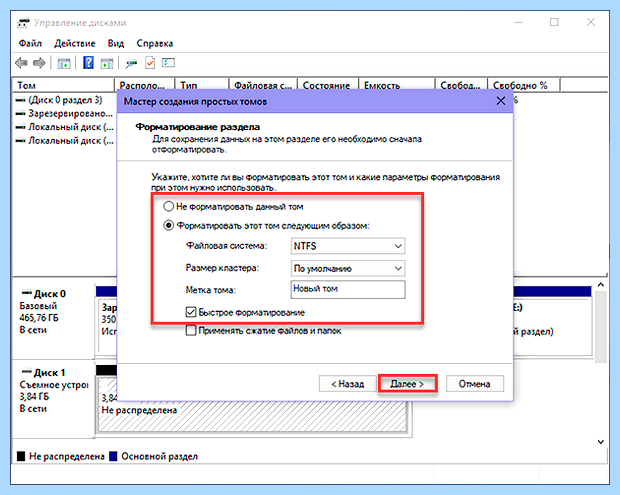Click the 'Емкость' column header
Viewport: 620px width, 495px height.
(x=397, y=85)
